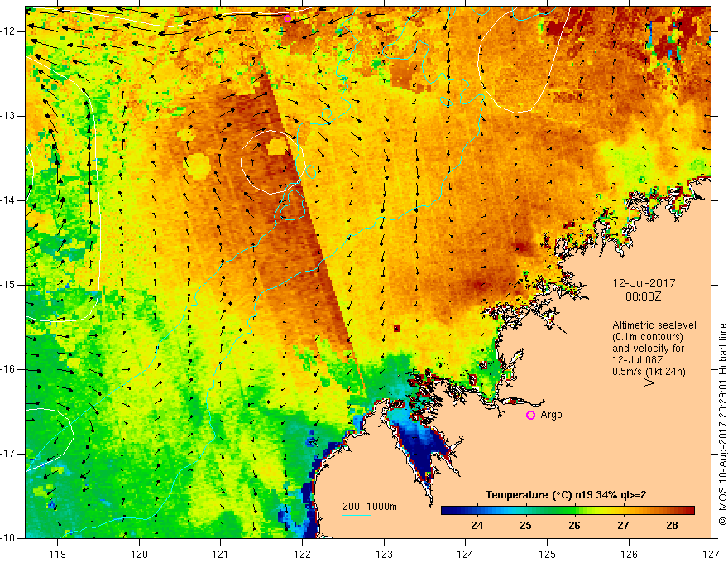This screenshot has height=563, width=728.
Task: Click the magenta Argo float marker near 12S
Action: pyautogui.click(x=287, y=18)
